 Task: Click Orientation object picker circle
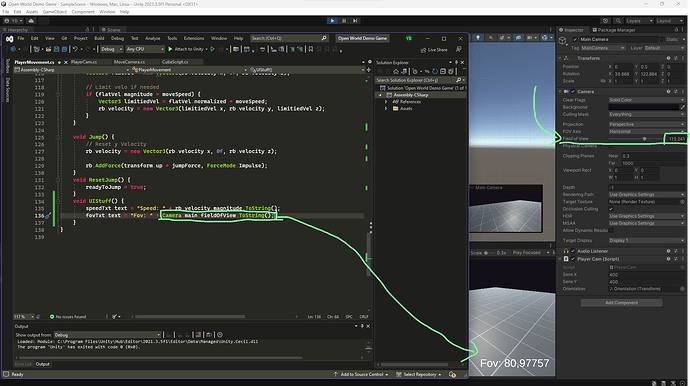pyautogui.click(x=683, y=289)
